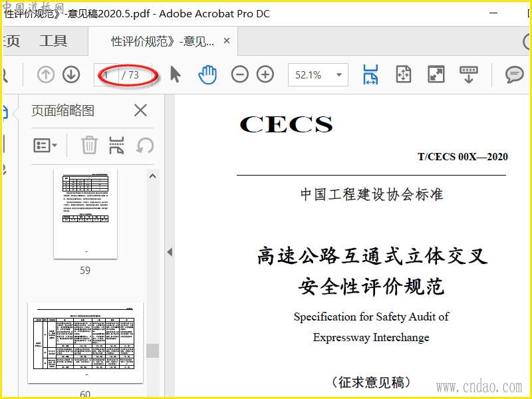
Task: Click the 中国工程建设协会标准 heading
Action: 372,194
